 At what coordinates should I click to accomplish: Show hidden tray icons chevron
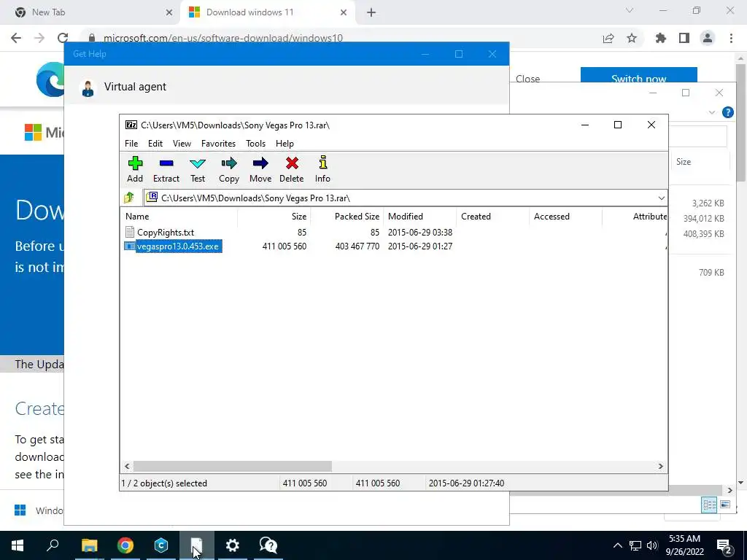pyautogui.click(x=617, y=545)
